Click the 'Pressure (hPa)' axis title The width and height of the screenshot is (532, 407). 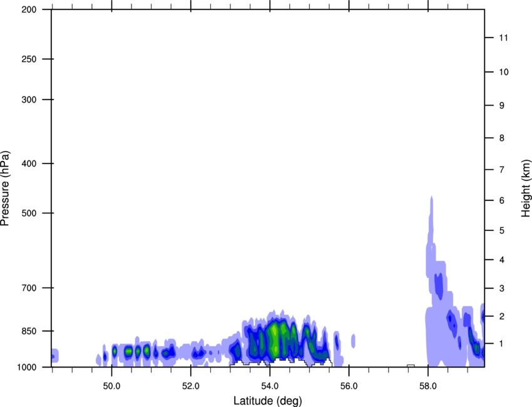pos(5,188)
